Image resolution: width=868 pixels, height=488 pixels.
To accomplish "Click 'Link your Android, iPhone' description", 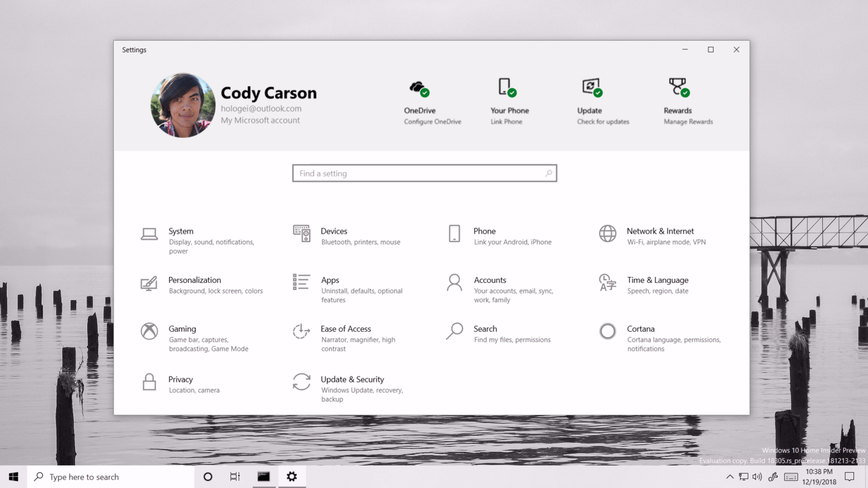I will coord(513,242).
